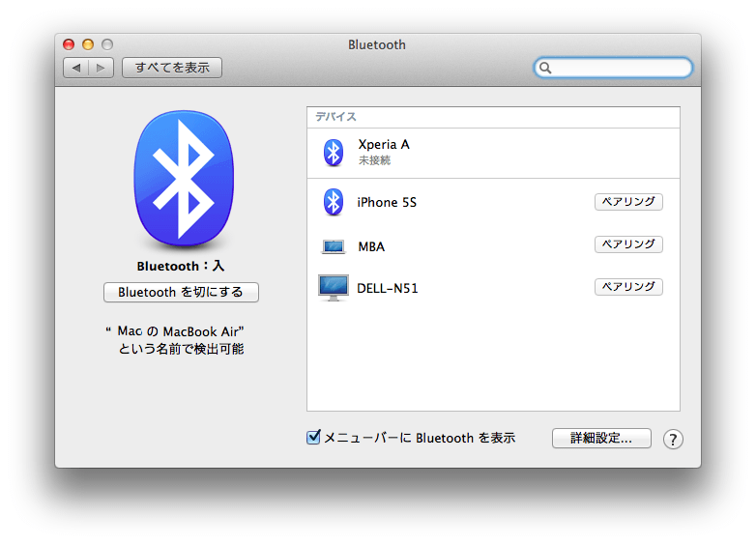Image resolution: width=756 pixels, height=544 pixels.
Task: Select the MBA laptop icon
Action: pyautogui.click(x=334, y=247)
